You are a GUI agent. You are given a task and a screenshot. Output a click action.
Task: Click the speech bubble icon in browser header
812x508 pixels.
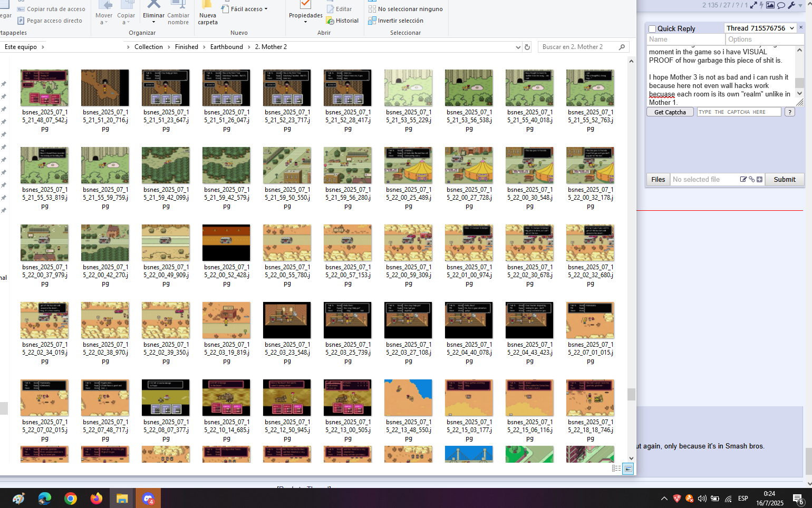pyautogui.click(x=781, y=5)
